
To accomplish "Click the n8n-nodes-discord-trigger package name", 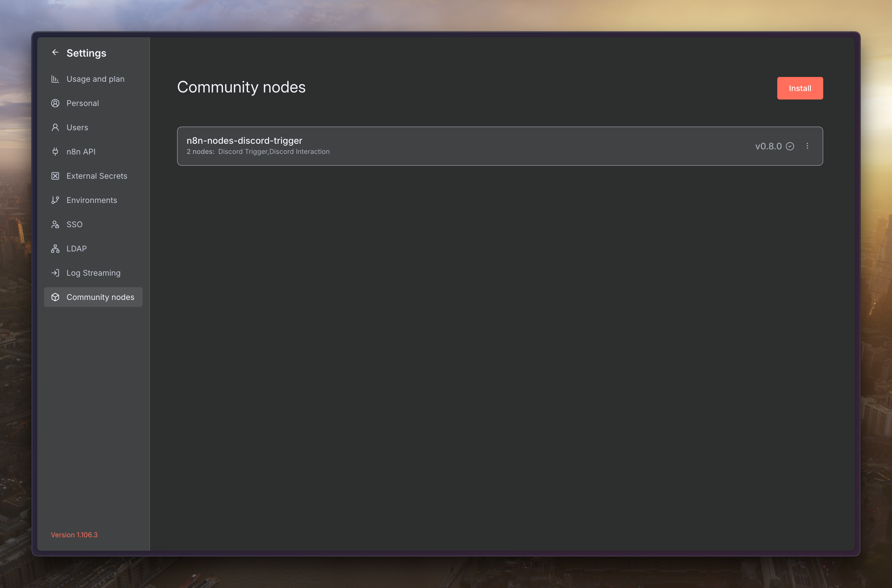I will point(244,141).
